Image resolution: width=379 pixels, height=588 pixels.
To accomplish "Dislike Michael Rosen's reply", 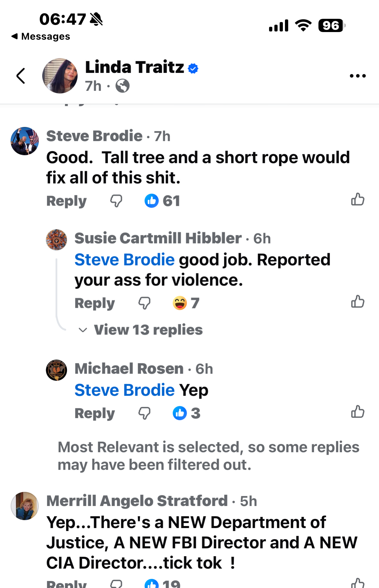I will (144, 413).
